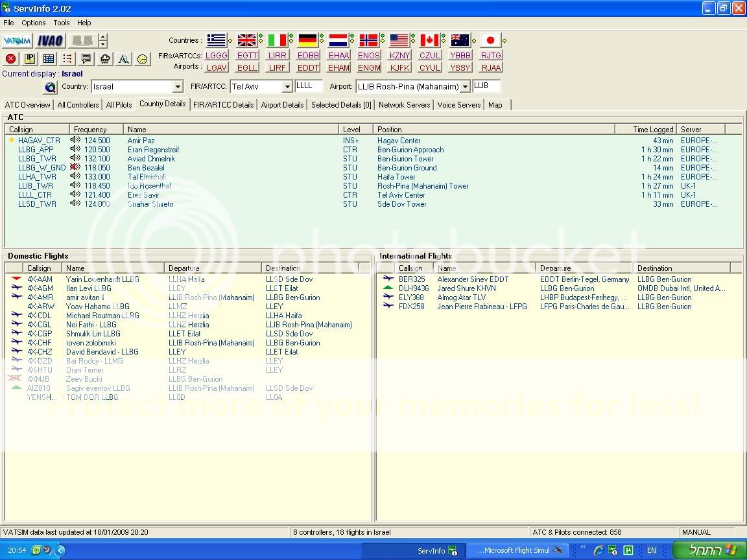The image size is (747, 560).
Task: Click the LLLL FIR code input field
Action: tap(309, 86)
